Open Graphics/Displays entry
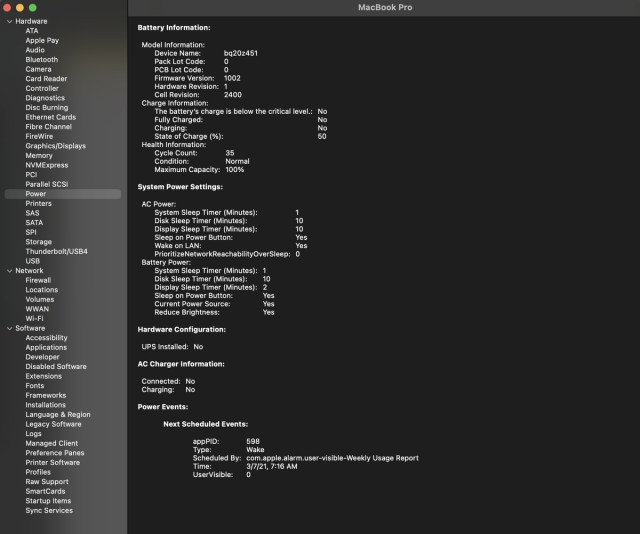640x534 pixels. (x=56, y=146)
